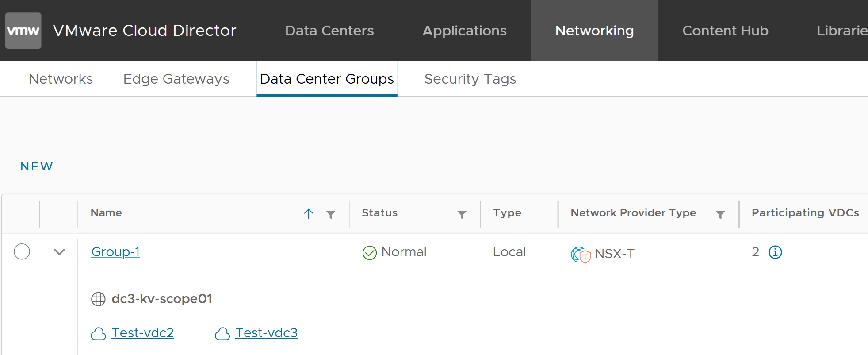Viewport: 868px width, 355px height.
Task: Select the Networking top menu
Action: click(594, 31)
